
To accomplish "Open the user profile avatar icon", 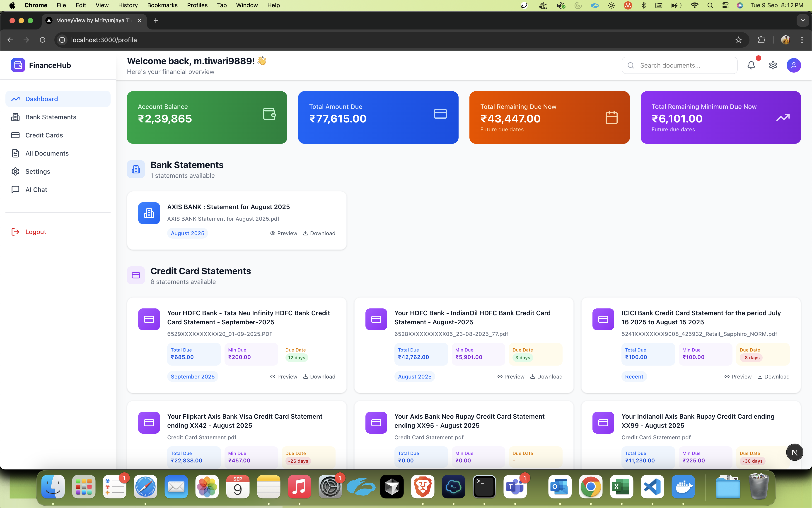I will 794,65.
